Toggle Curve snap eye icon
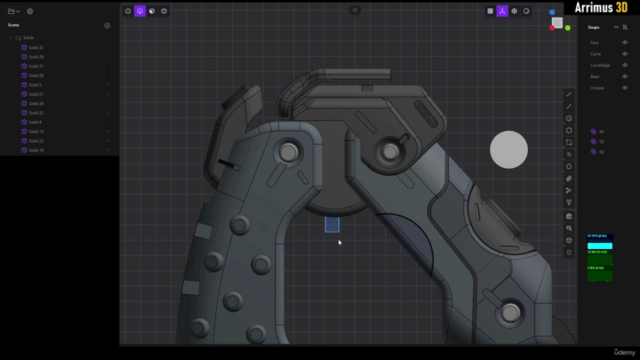Image resolution: width=640 pixels, height=360 pixels. (x=625, y=54)
